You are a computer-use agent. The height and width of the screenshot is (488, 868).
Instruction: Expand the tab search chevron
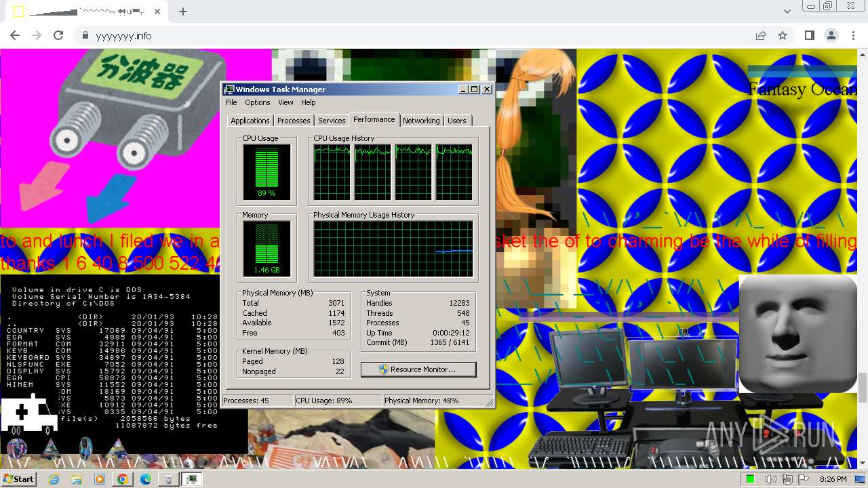[787, 12]
